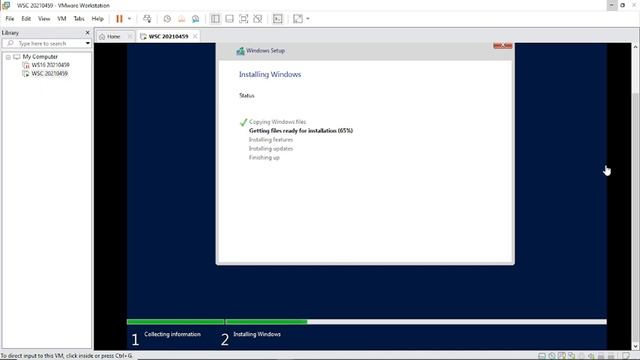Click the Windows Setup title icon
640x360 pixels.
(x=240, y=51)
